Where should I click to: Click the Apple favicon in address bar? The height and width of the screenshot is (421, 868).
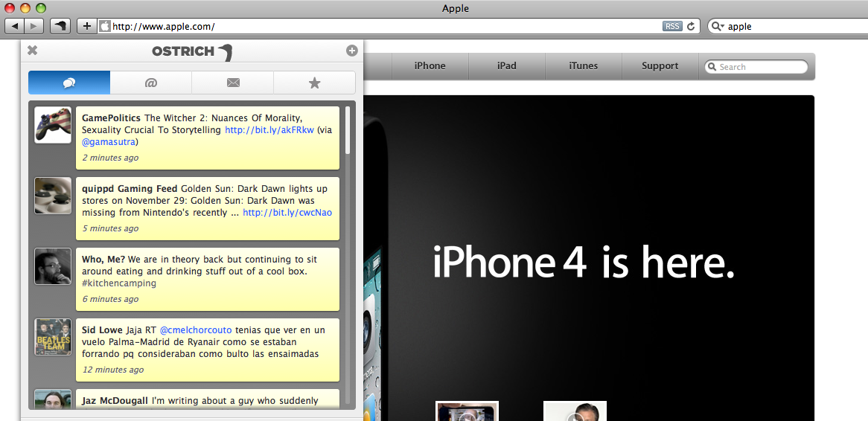(105, 26)
